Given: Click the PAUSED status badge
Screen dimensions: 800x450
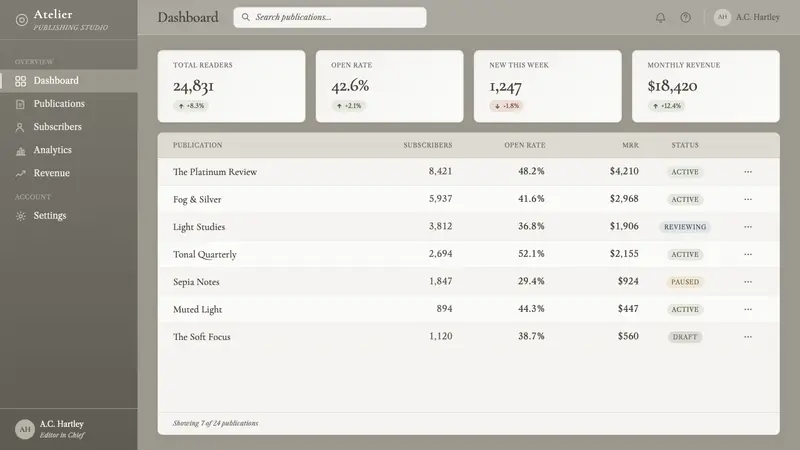Looking at the screenshot, I should (x=685, y=282).
